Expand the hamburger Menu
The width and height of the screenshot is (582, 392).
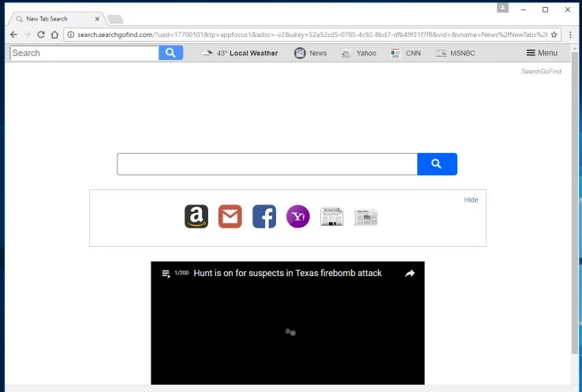(542, 53)
